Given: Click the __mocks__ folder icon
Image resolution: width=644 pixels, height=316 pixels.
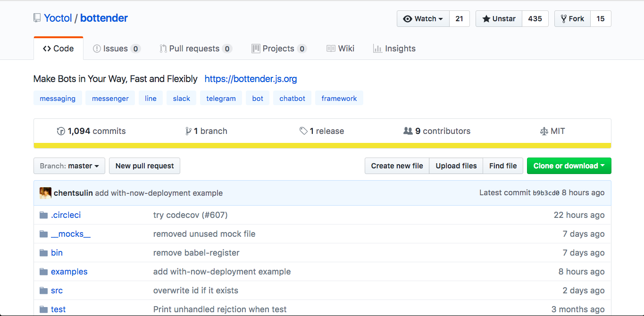Looking at the screenshot, I should pyautogui.click(x=43, y=234).
